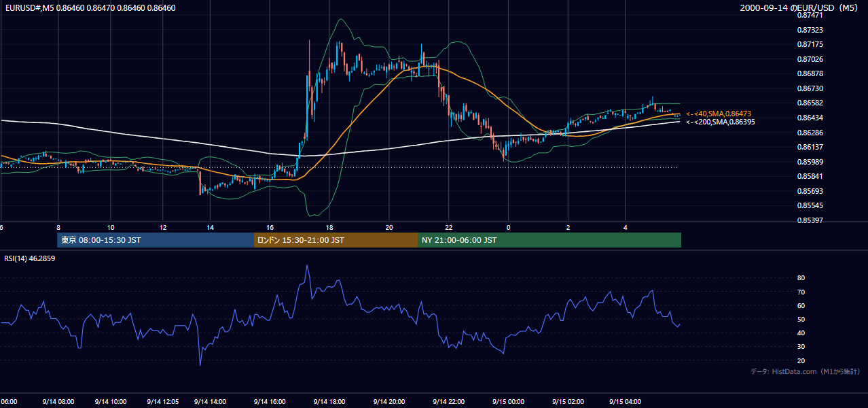Click the bottom time label 9/14 20:00
Screen dimensions: 868x408
(388, 401)
